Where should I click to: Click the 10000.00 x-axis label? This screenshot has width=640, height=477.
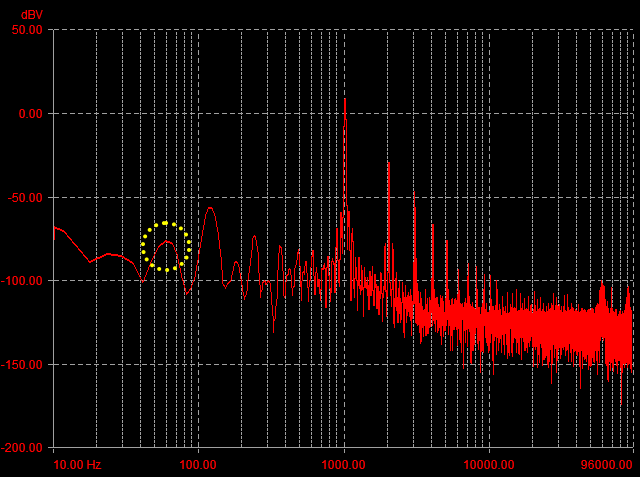coord(489,465)
